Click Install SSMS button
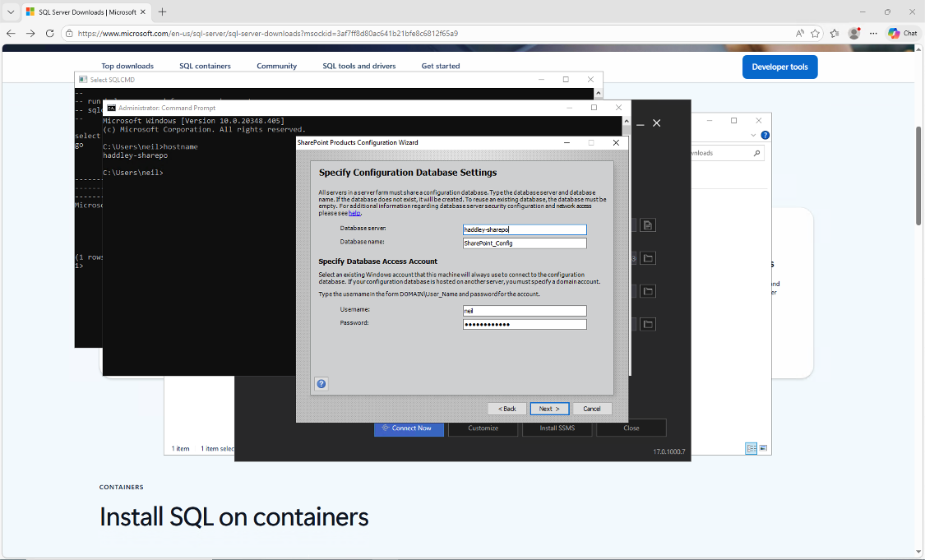This screenshot has height=560, width=925. coord(557,428)
